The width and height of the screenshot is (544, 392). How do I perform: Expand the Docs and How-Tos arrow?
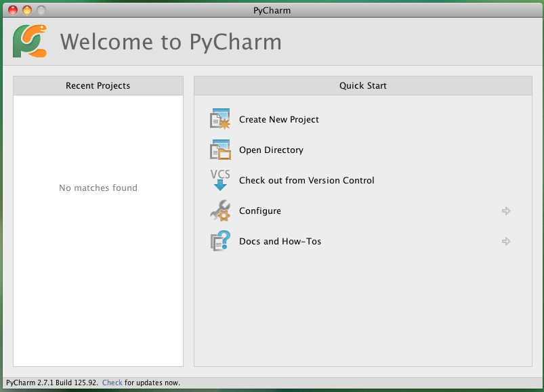[506, 241]
